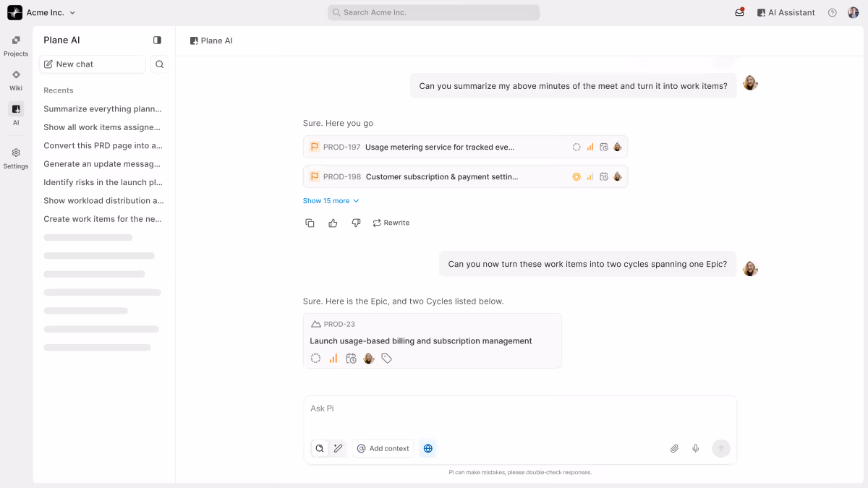Image resolution: width=868 pixels, height=488 pixels.
Task: Click the Acme Inc. logo icon
Action: pyautogui.click(x=15, y=12)
